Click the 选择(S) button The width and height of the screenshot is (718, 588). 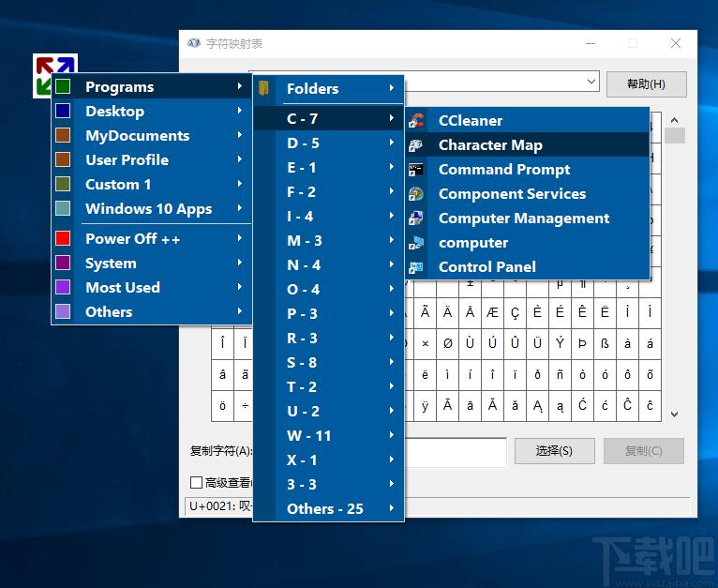pos(555,451)
